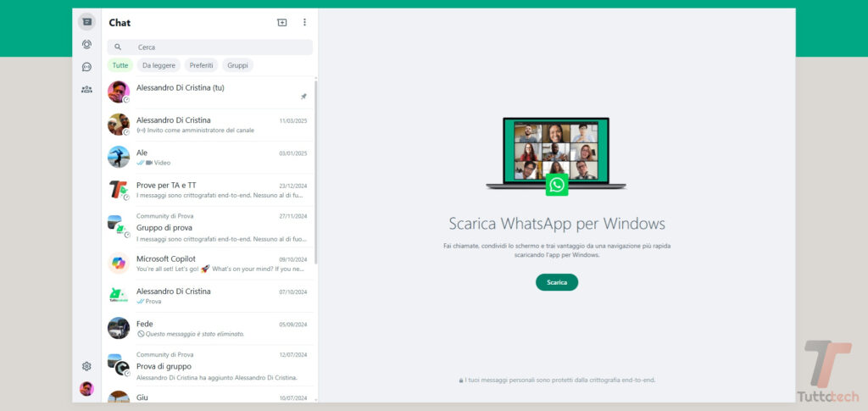Screen dimensions: 868x411
Task: Select the Tutte filter
Action: pos(120,65)
